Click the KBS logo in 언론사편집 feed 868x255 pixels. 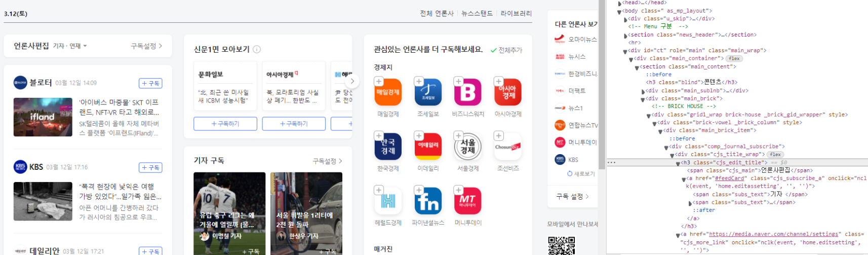tap(20, 167)
